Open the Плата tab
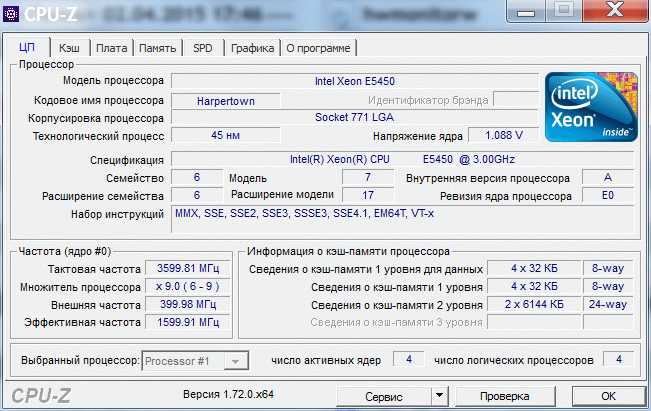Screen dimensions: 651x411 pyautogui.click(x=112, y=48)
